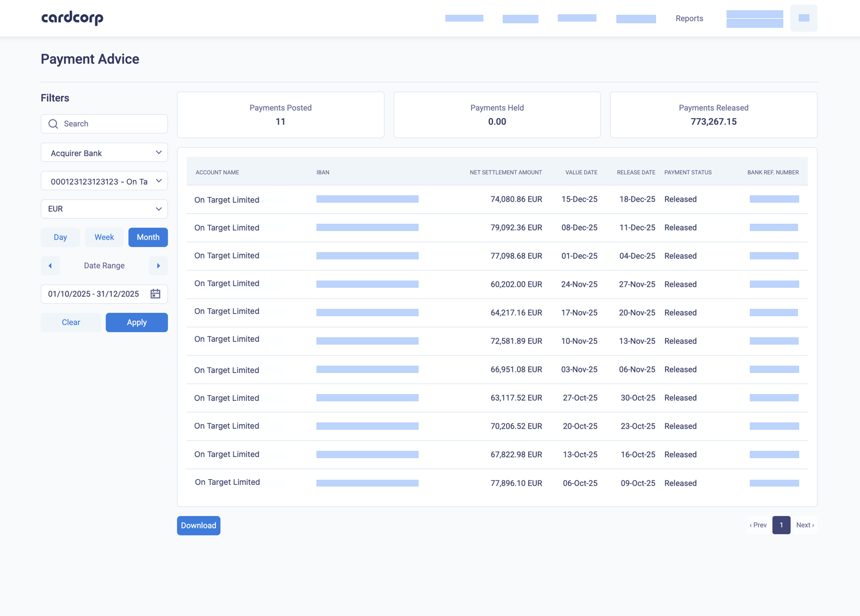Click the search magnifier icon in Filters
The width and height of the screenshot is (860, 616).
(x=53, y=124)
